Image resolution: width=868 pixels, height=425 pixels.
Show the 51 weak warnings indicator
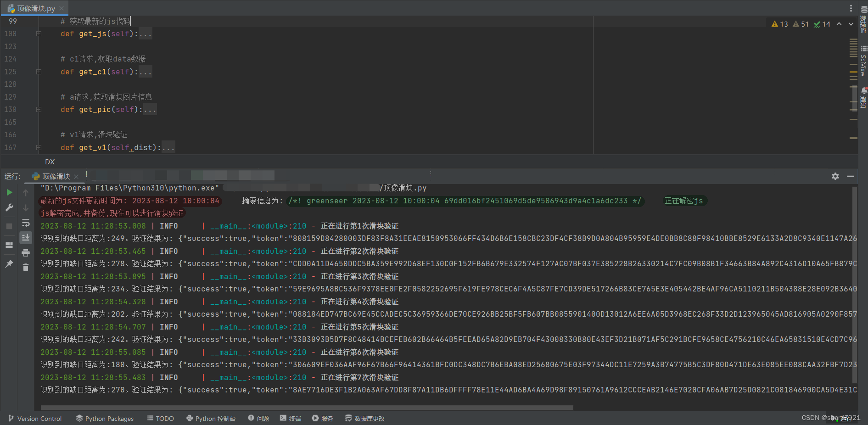pos(801,24)
